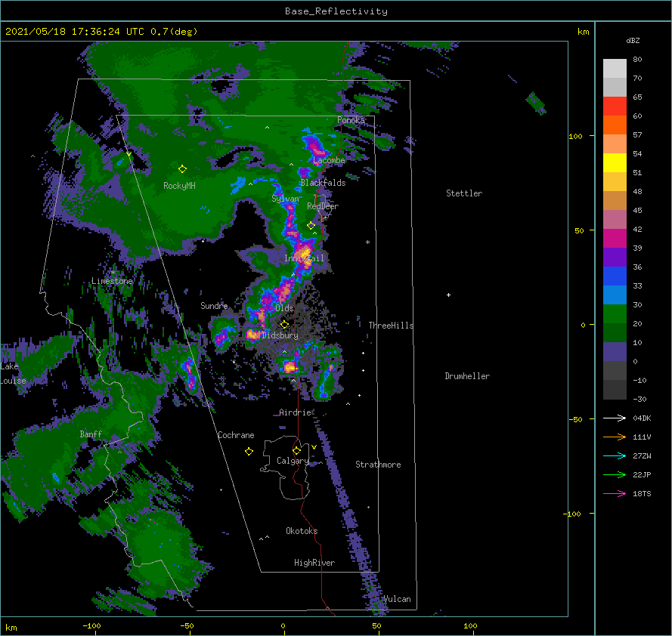This screenshot has width=672, height=636.
Task: Click the Base_Reflectivity title
Action: pyautogui.click(x=336, y=11)
